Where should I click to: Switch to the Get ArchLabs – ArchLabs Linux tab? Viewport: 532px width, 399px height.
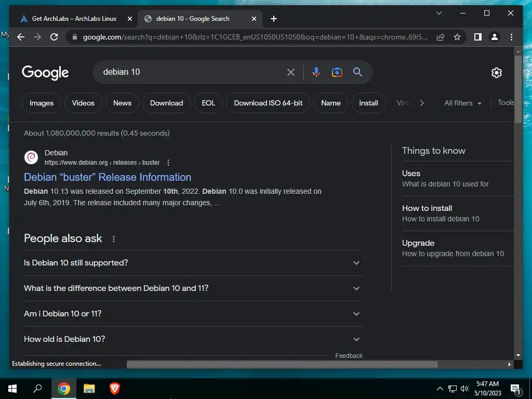pos(74,19)
